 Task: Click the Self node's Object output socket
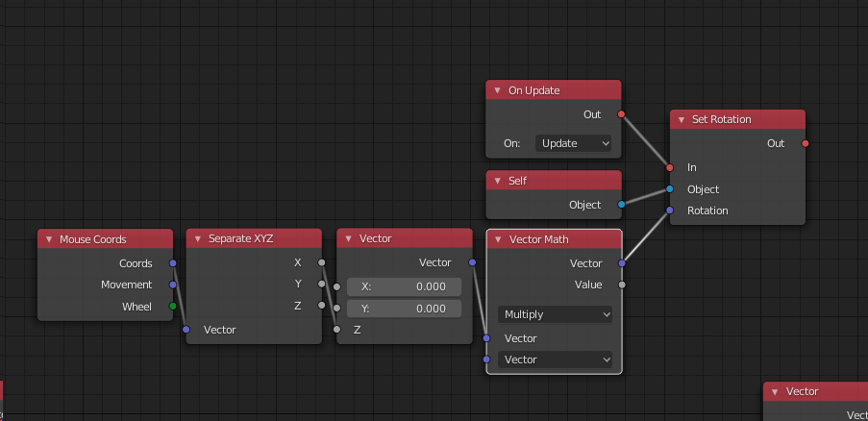pyautogui.click(x=621, y=205)
